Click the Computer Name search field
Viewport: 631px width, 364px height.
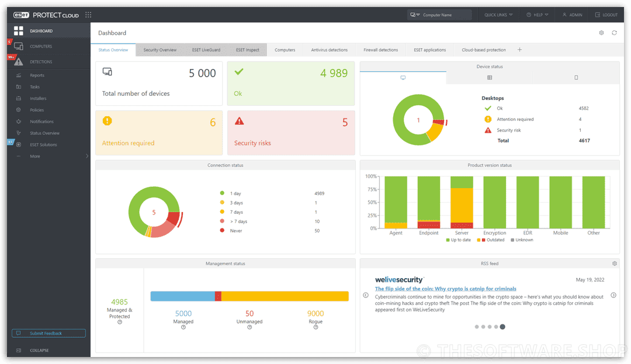pyautogui.click(x=446, y=15)
